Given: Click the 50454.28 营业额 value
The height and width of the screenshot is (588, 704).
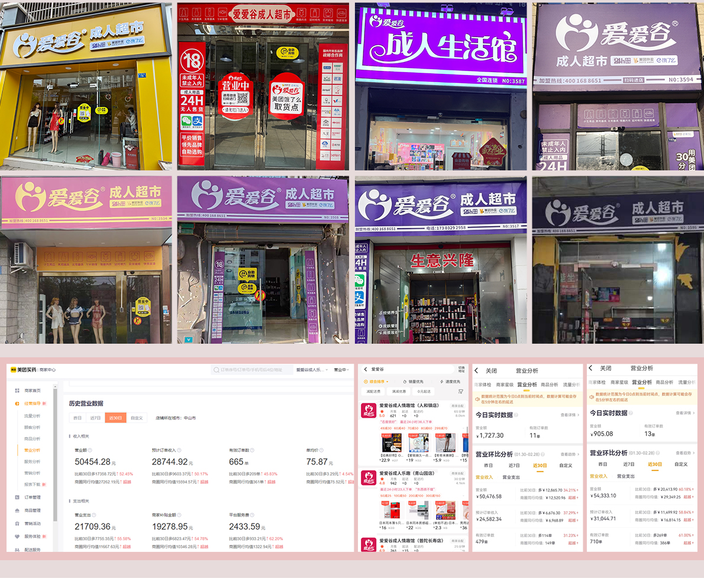Looking at the screenshot, I should click(92, 462).
